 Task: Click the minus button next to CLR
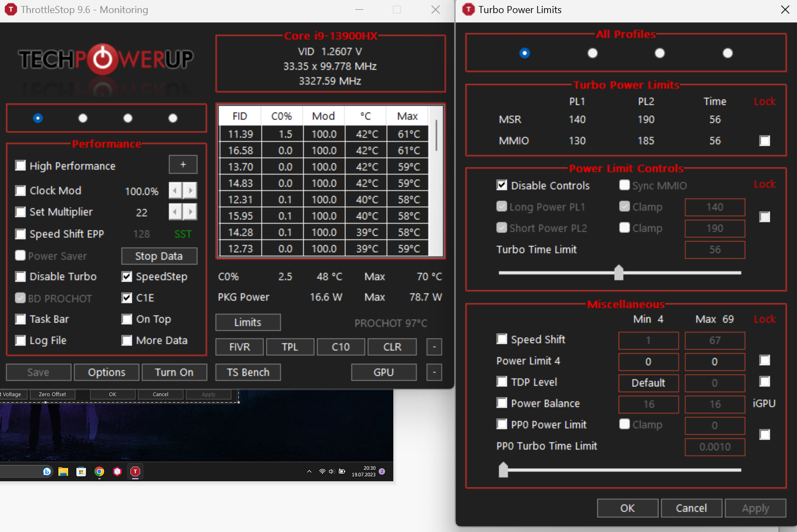(x=434, y=347)
